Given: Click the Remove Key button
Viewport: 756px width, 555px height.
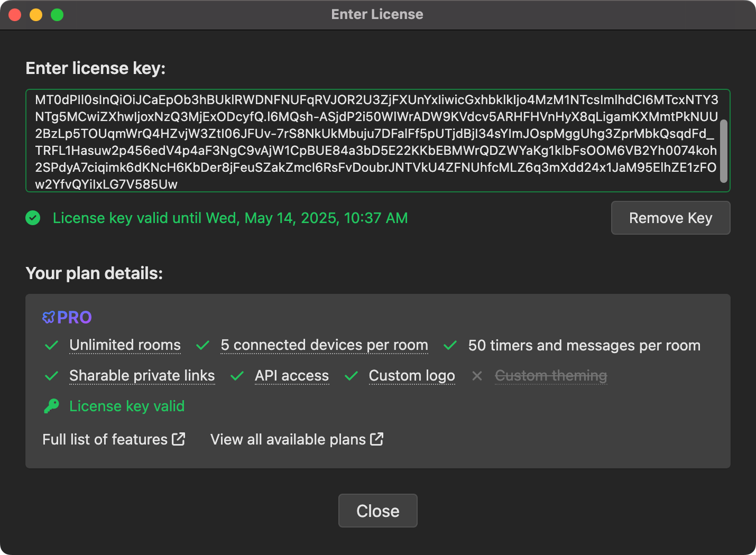Looking at the screenshot, I should (670, 218).
